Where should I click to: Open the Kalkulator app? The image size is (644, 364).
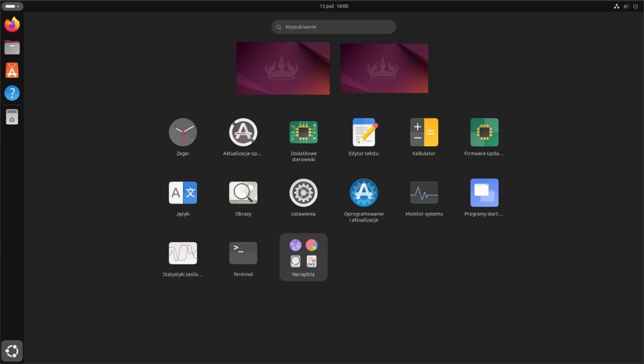point(424,132)
